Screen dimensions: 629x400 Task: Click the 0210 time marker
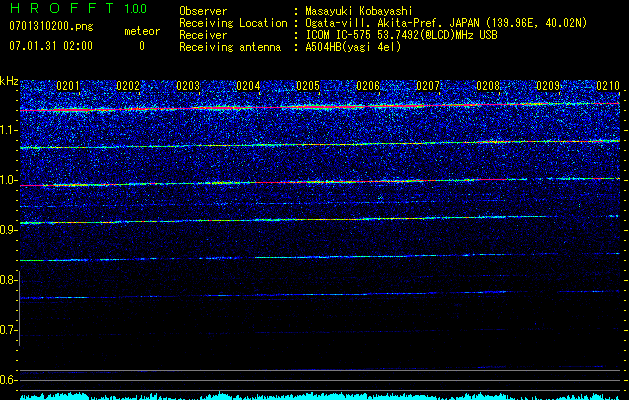tap(608, 86)
